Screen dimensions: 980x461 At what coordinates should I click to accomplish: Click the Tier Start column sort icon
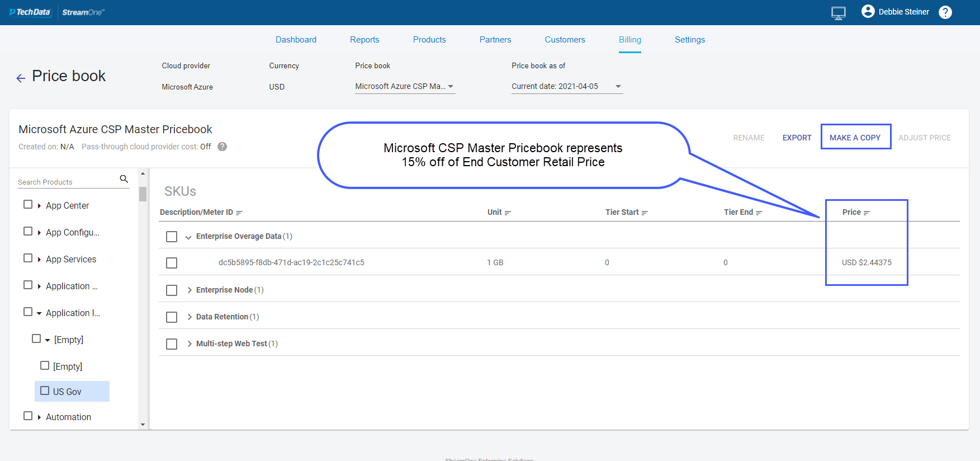point(645,213)
